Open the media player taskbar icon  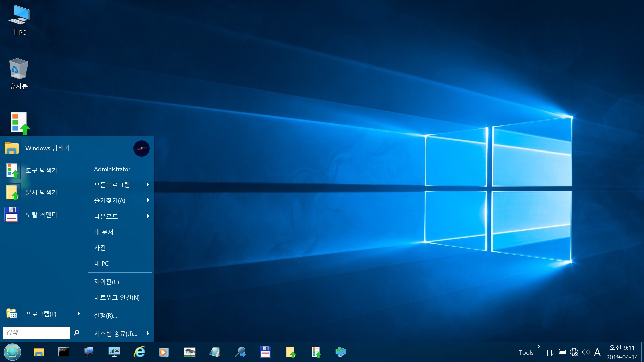164,352
